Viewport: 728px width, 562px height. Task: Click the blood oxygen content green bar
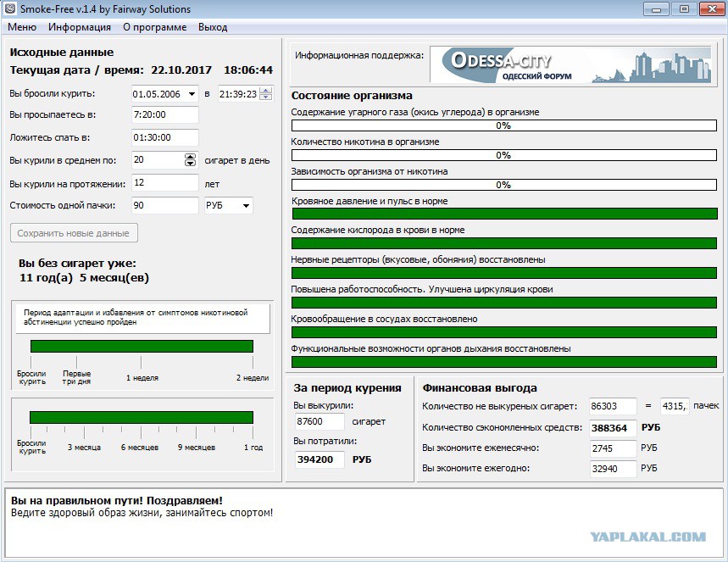click(x=503, y=243)
